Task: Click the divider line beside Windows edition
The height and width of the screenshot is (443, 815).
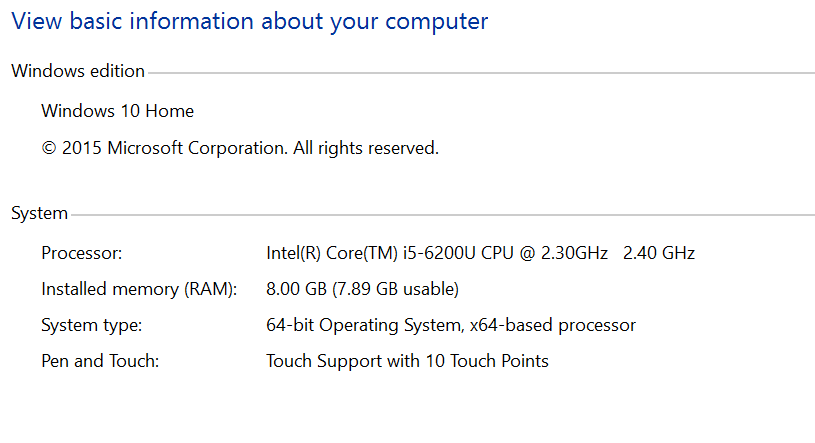Action: tap(480, 73)
